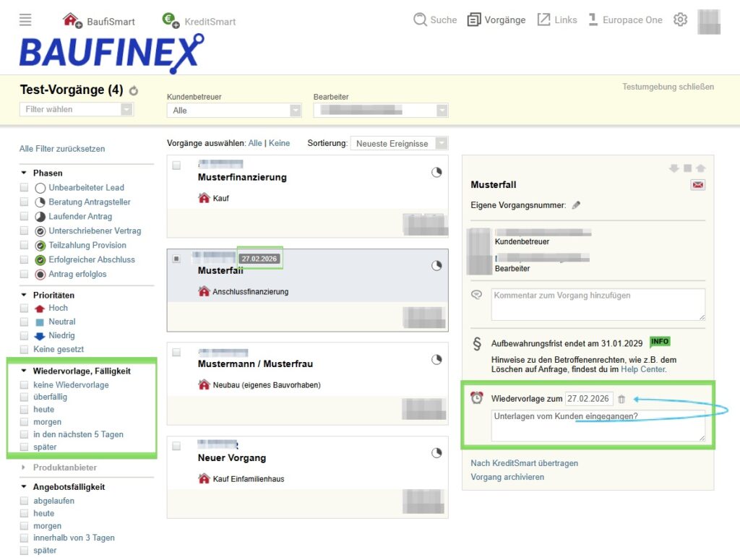Click Vorgang archivieren link
Image resolution: width=740 pixels, height=560 pixels.
pos(507,477)
